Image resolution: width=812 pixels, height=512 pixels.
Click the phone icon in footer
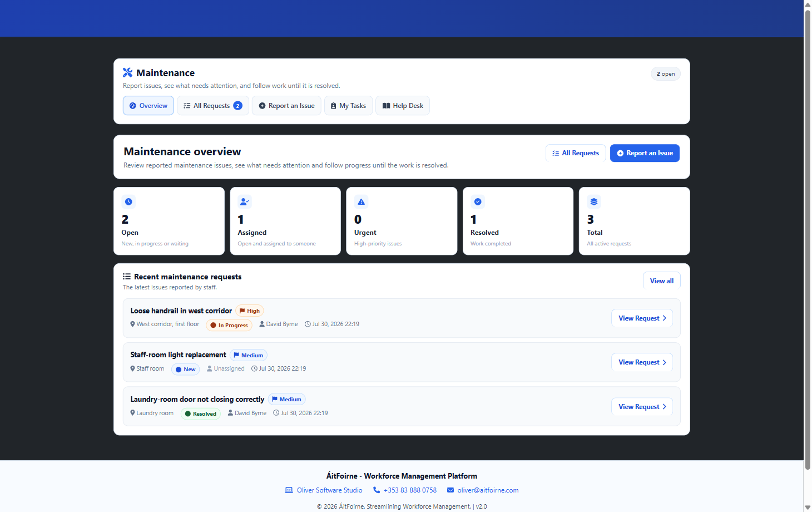pyautogui.click(x=377, y=490)
